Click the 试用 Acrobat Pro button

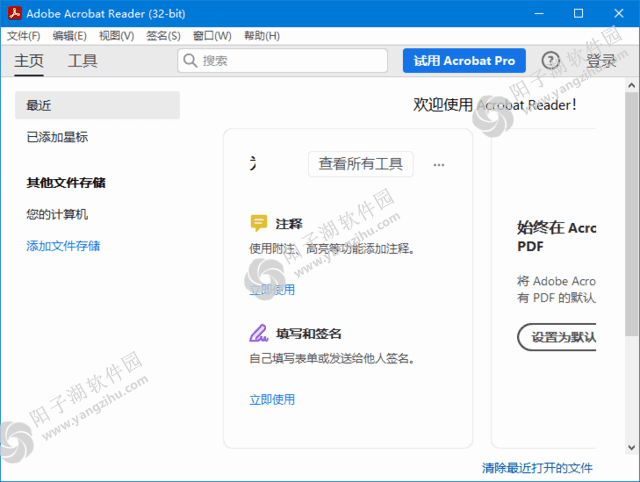[464, 60]
